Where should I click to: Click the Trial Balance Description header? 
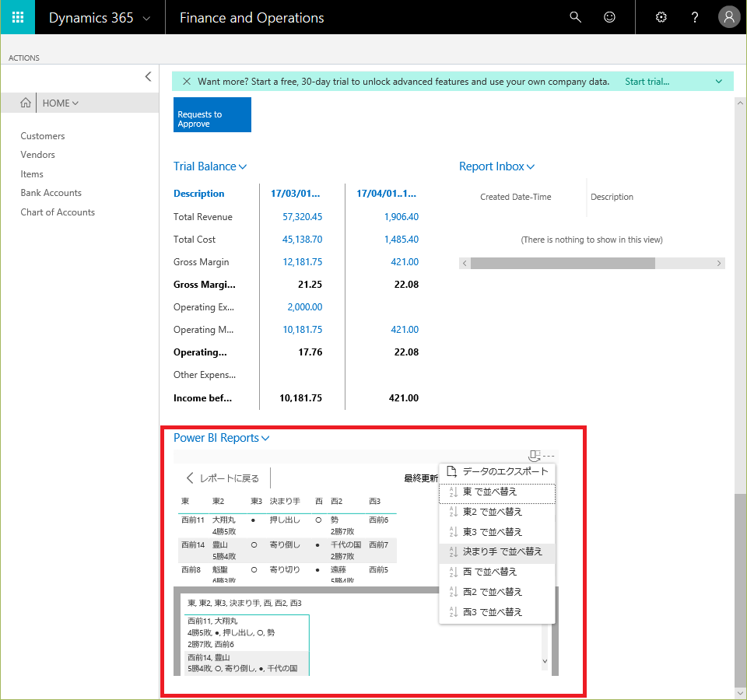198,194
